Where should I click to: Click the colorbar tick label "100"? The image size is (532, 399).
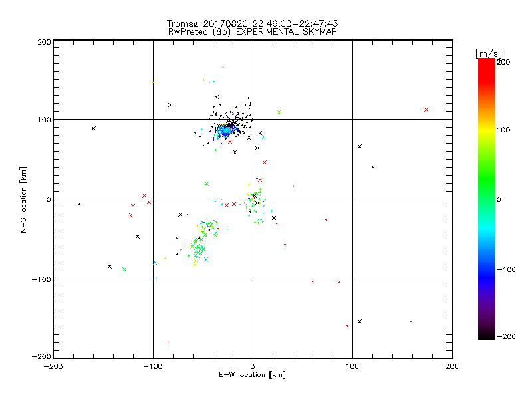(503, 130)
